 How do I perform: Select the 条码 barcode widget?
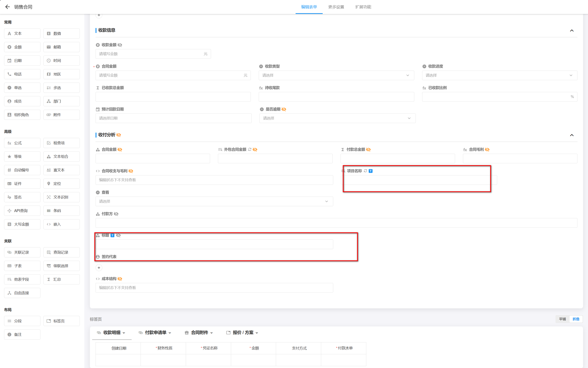click(x=61, y=211)
